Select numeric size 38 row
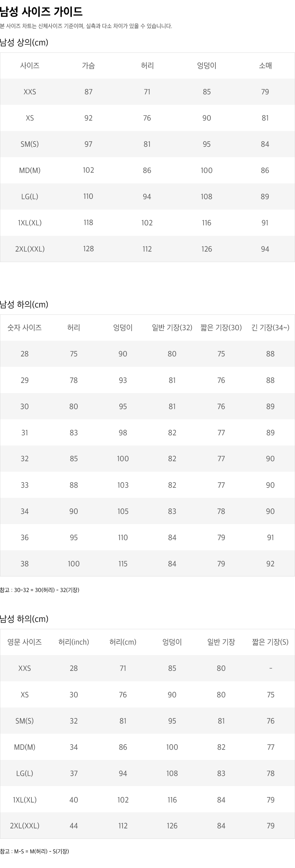The height and width of the screenshot is (868, 295). point(147,564)
